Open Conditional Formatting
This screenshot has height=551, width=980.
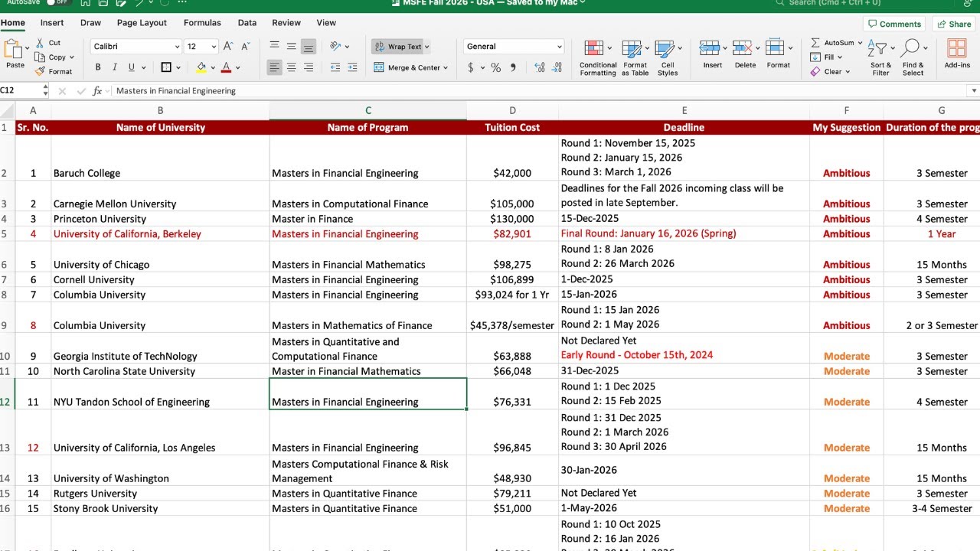coord(598,58)
